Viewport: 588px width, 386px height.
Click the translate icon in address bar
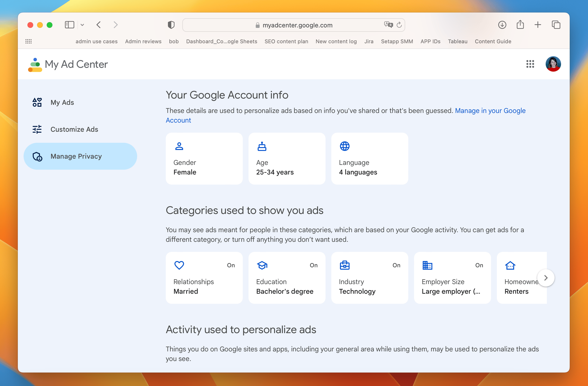pyautogui.click(x=388, y=25)
